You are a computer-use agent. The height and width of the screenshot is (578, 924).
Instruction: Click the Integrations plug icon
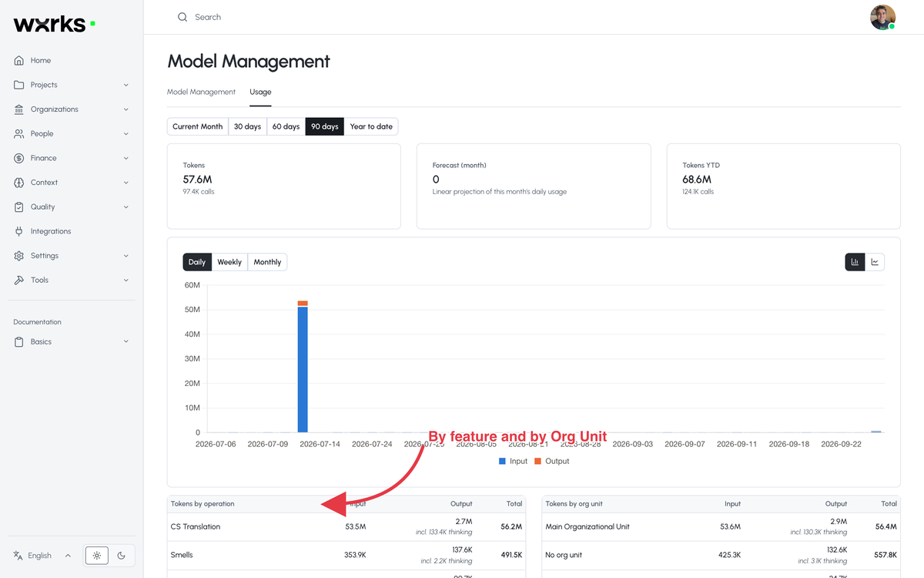coord(19,231)
